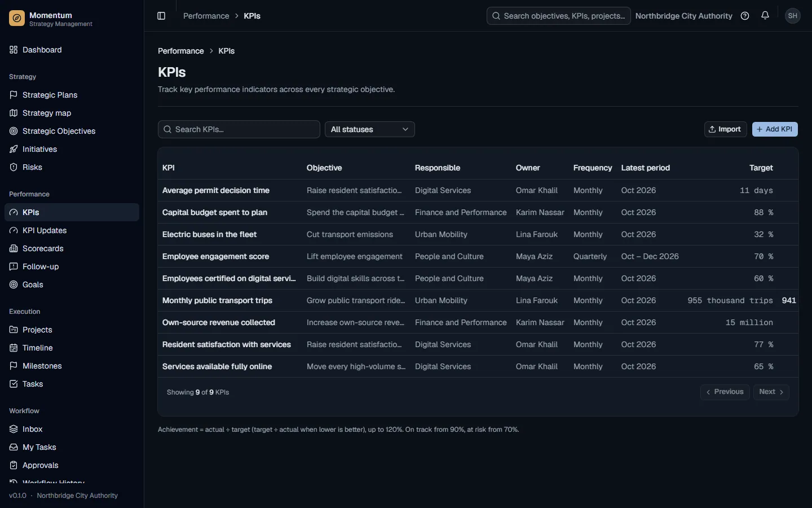The width and height of the screenshot is (812, 508).
Task: Open Tasks under Execution
Action: (x=72, y=384)
